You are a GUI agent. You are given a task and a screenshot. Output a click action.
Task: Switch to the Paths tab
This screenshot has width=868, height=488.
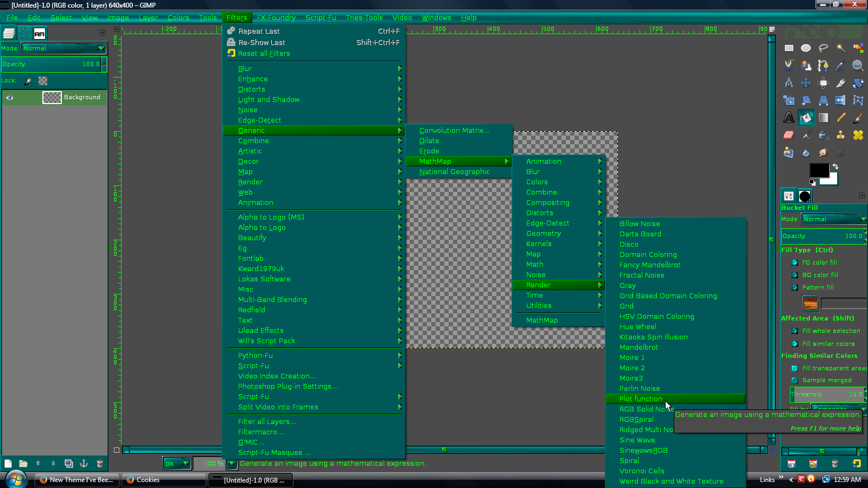[x=25, y=34]
